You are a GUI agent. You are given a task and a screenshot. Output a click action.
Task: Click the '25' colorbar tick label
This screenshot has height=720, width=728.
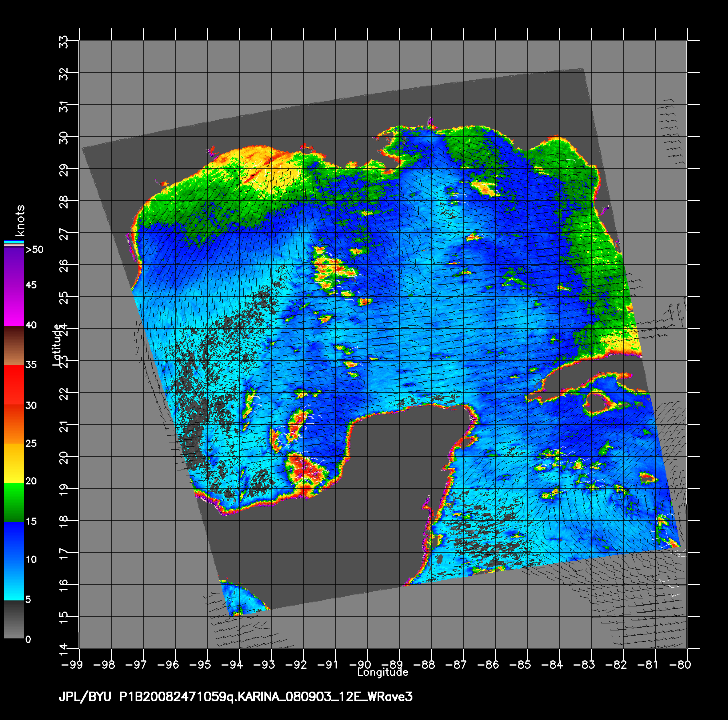click(31, 443)
